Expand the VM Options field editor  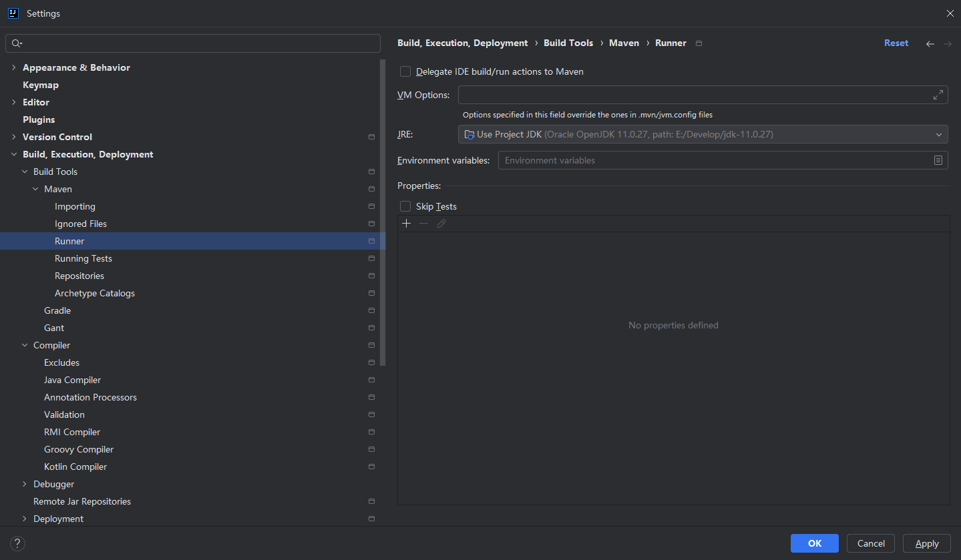coord(938,95)
